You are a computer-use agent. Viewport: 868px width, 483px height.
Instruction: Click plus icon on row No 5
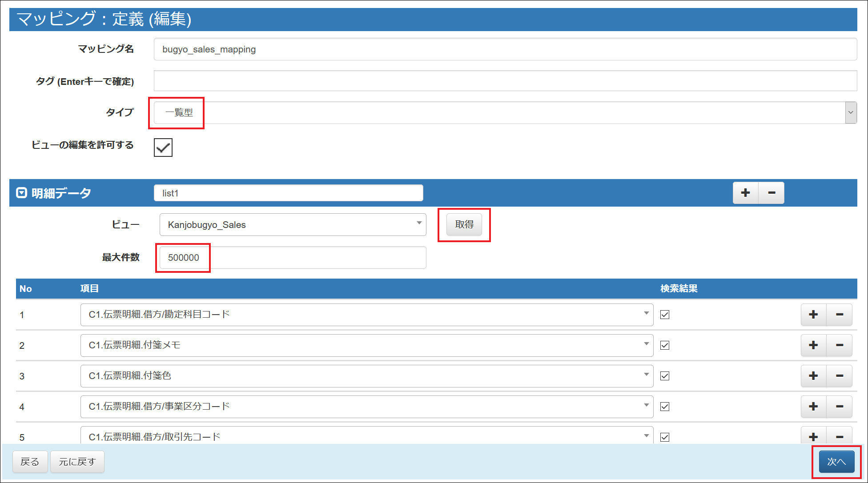813,436
